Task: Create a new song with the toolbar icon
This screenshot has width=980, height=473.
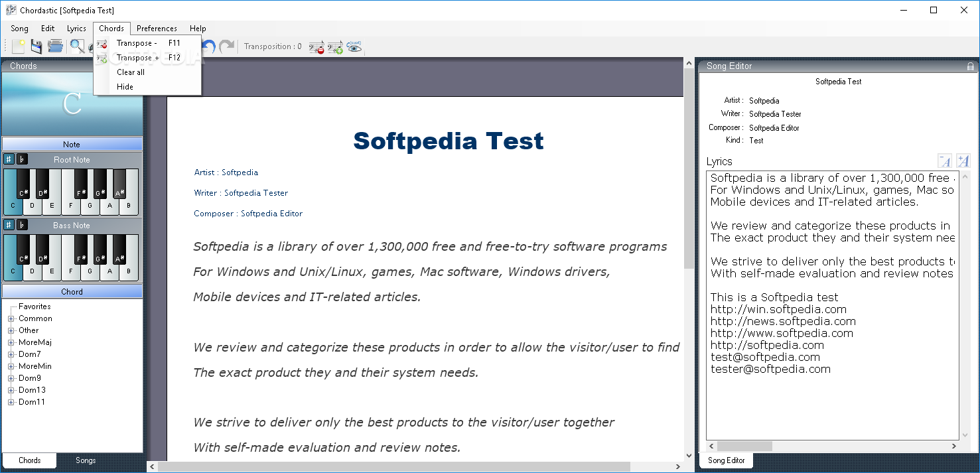Action: point(18,46)
